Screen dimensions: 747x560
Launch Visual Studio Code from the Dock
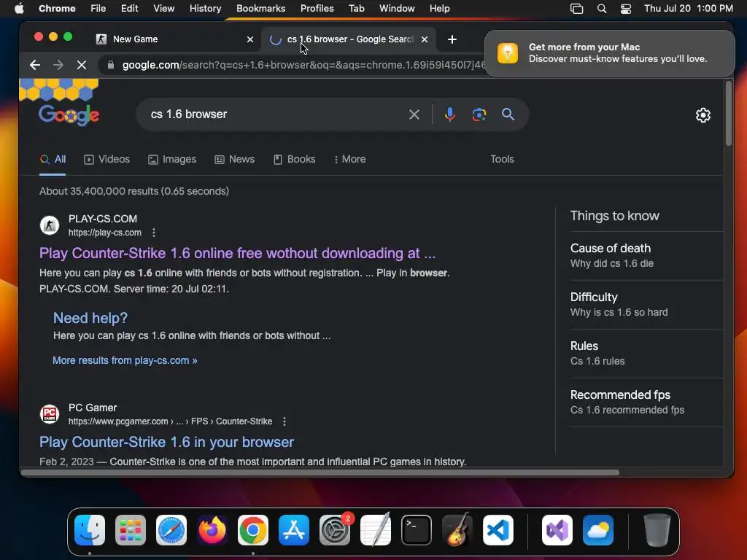tap(498, 530)
